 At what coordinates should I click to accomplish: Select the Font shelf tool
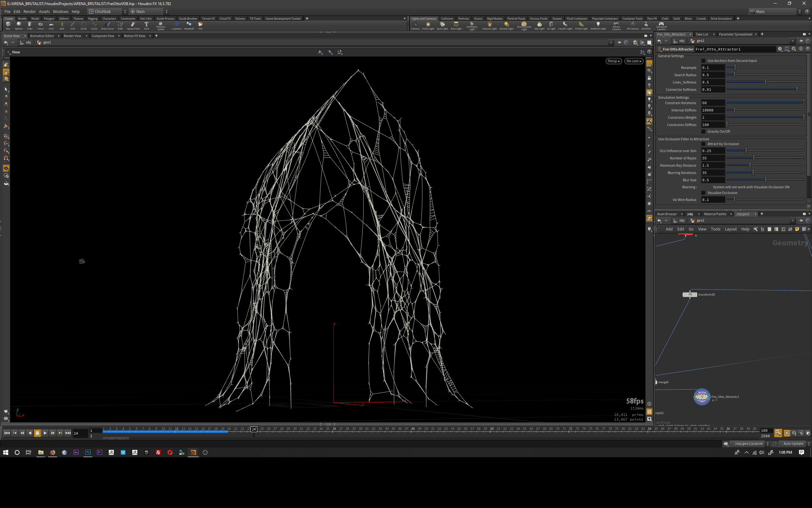coord(146,25)
